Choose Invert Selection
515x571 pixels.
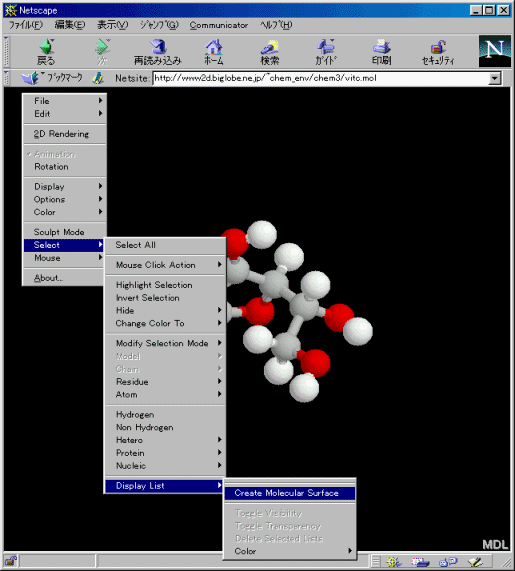pos(165,298)
